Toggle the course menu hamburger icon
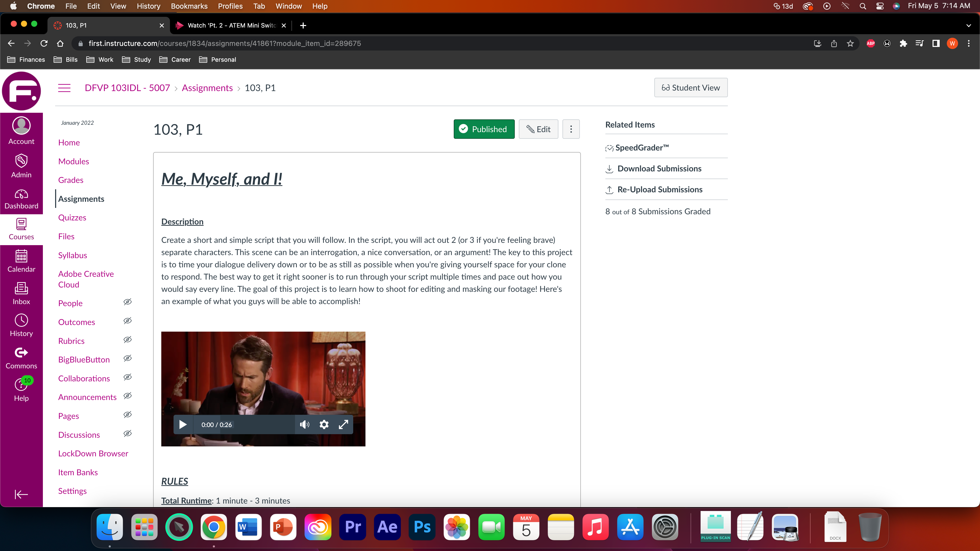The image size is (980, 551). point(64,88)
